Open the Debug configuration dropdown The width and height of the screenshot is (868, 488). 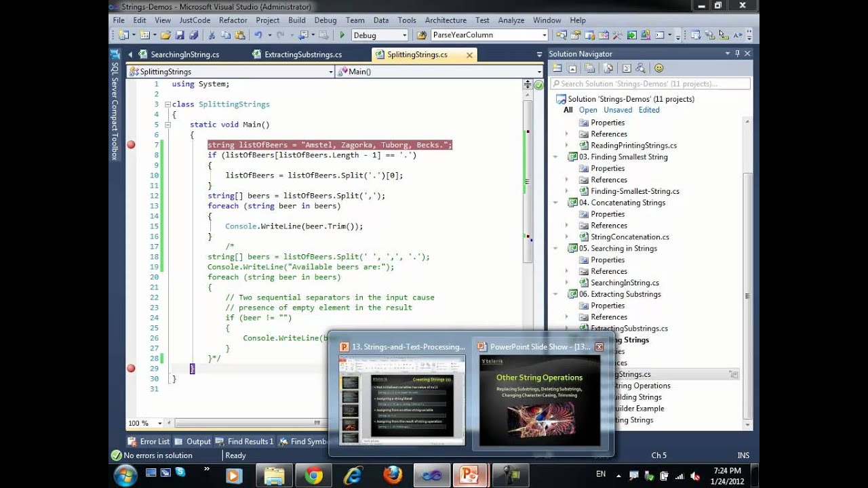(x=405, y=35)
